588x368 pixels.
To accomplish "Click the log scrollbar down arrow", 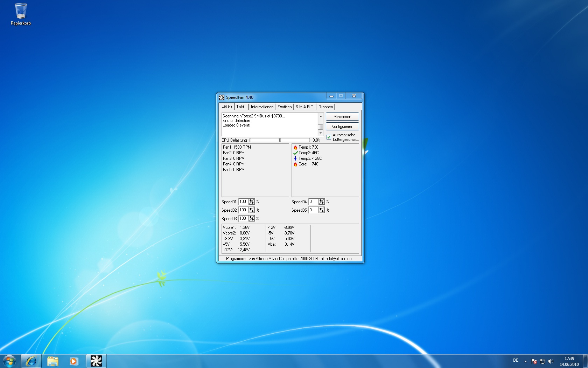I will [320, 133].
